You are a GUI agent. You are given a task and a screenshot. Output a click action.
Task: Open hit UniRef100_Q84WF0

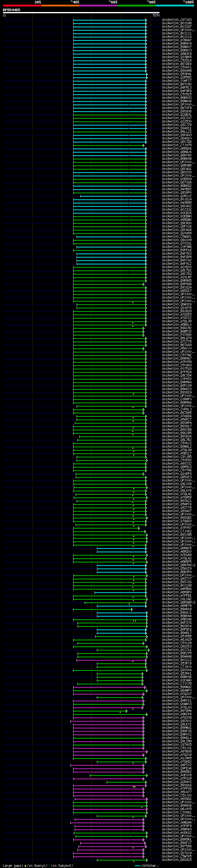click(177, 690)
